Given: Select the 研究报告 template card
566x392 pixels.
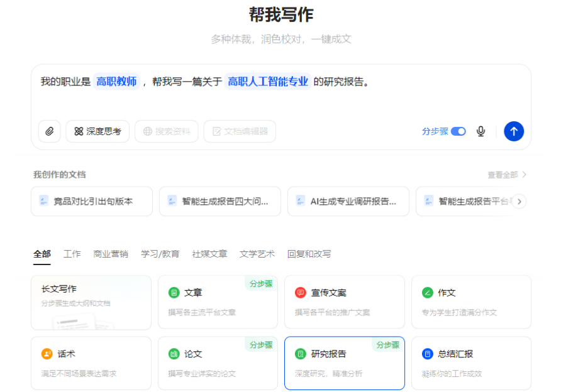Looking at the screenshot, I should pyautogui.click(x=344, y=363).
